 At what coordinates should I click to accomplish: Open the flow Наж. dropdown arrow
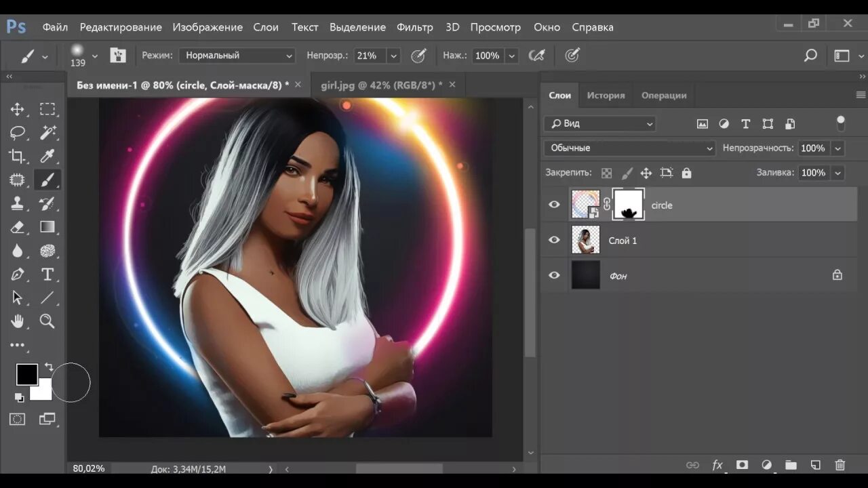pyautogui.click(x=512, y=56)
